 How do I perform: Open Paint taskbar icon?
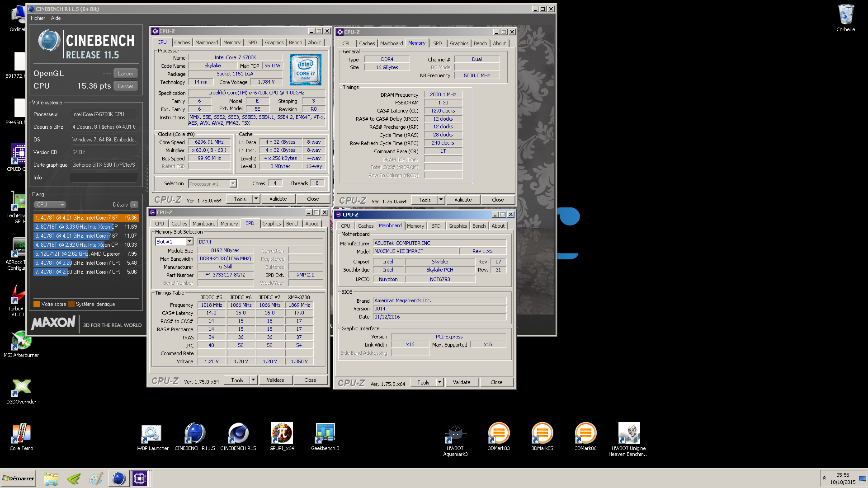pyautogui.click(x=96, y=478)
